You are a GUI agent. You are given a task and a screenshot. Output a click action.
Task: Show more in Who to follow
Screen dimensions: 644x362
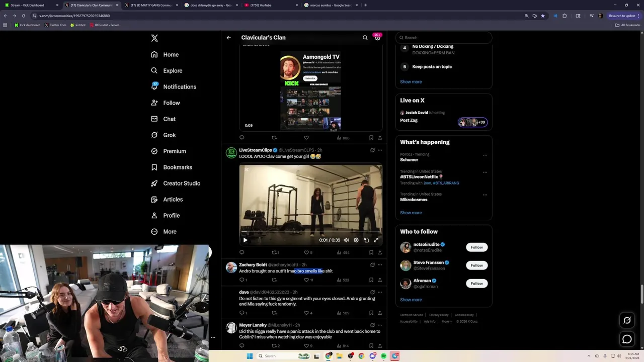coord(411,300)
